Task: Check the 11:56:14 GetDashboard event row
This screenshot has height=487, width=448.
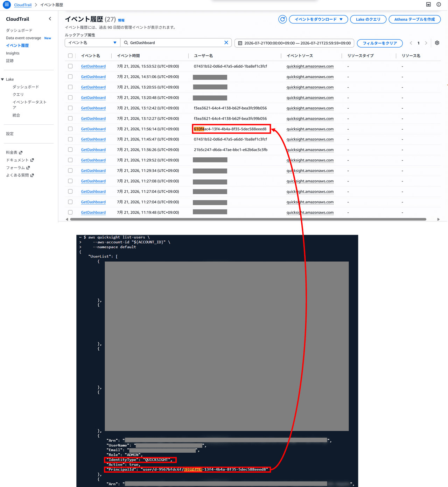Action: point(70,129)
